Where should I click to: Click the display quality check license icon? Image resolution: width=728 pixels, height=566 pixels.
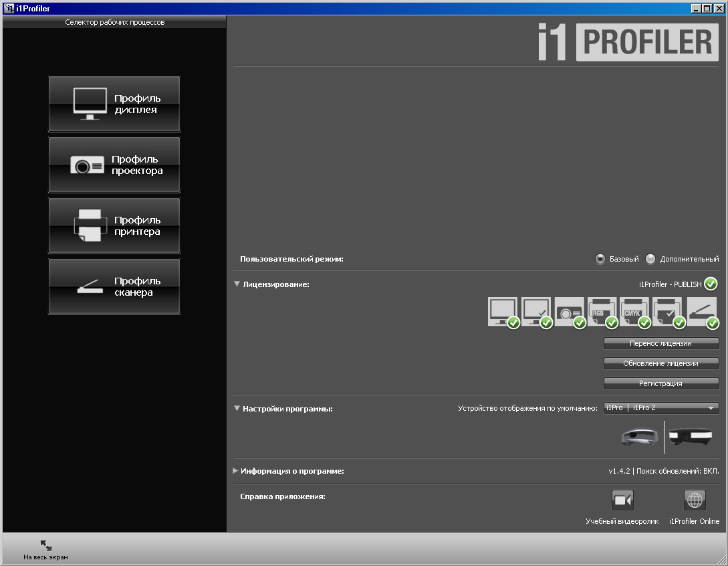[536, 312]
